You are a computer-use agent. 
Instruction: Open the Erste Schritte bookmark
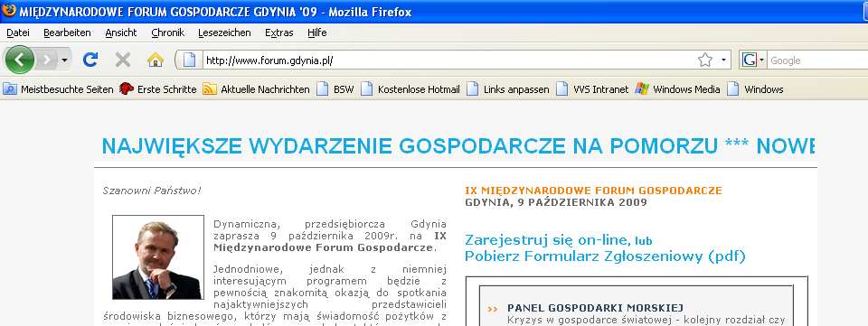pyautogui.click(x=157, y=89)
